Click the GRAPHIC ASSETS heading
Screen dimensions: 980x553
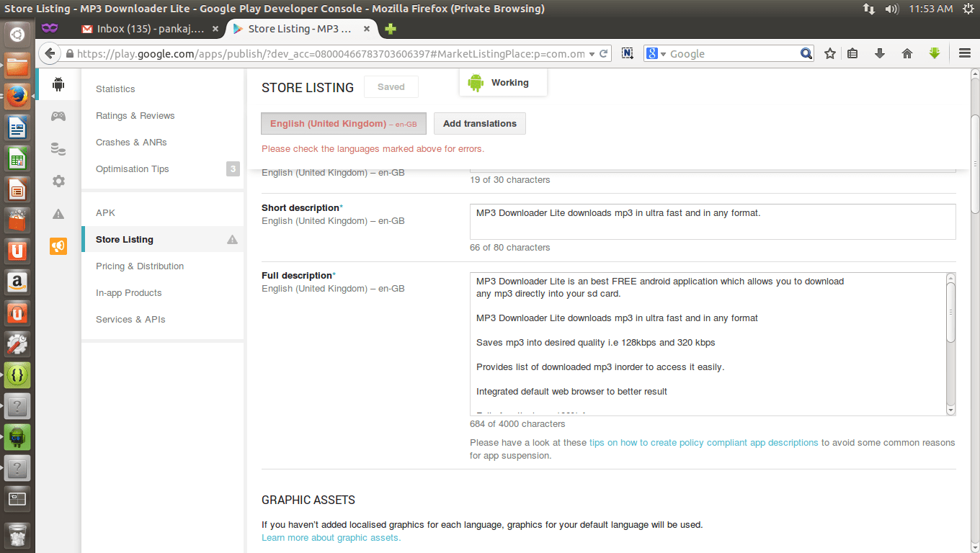tap(308, 500)
